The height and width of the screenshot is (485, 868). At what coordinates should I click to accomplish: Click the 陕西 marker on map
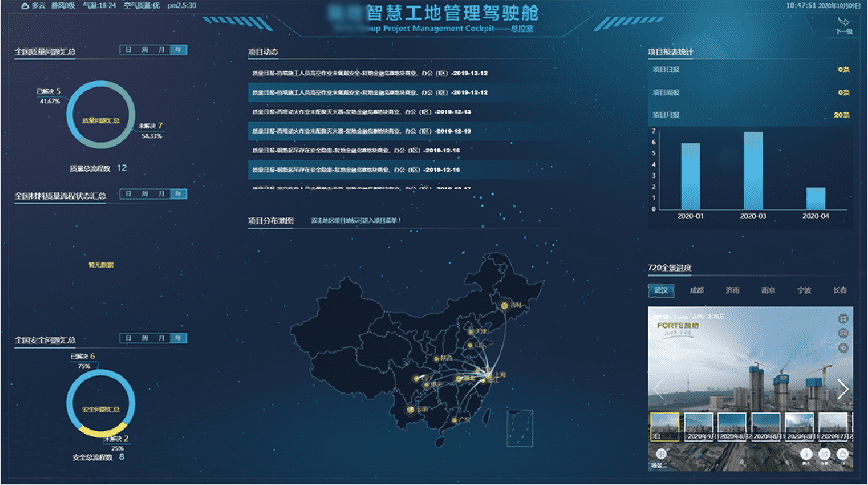[435, 358]
